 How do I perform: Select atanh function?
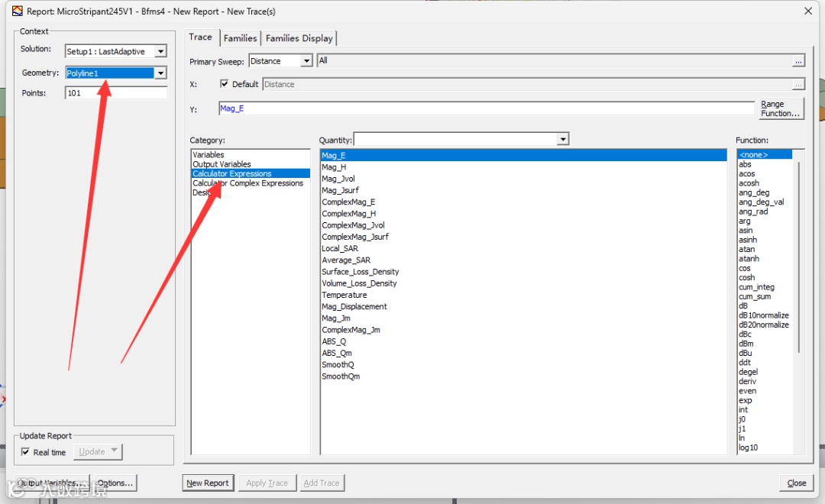pos(749,259)
